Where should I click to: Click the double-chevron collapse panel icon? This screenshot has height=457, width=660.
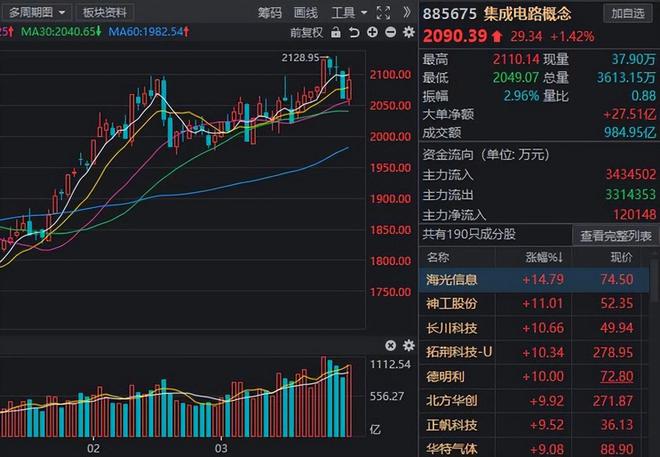[x=406, y=13]
